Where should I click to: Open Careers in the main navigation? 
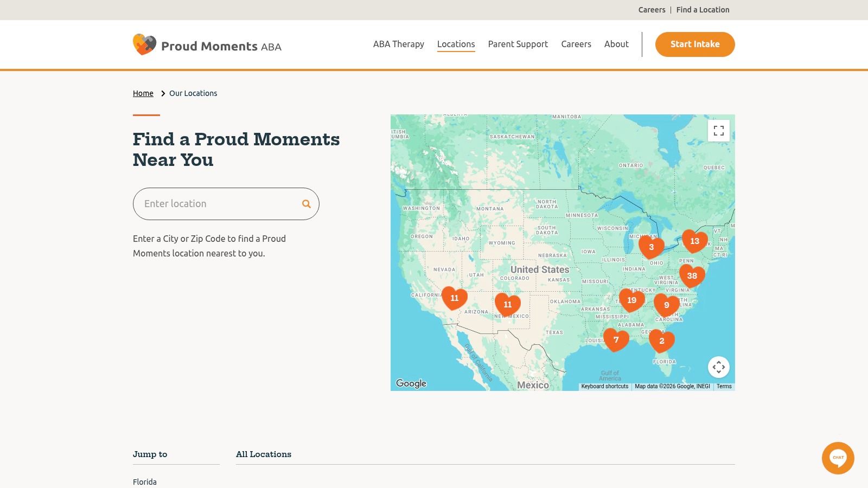click(x=576, y=44)
